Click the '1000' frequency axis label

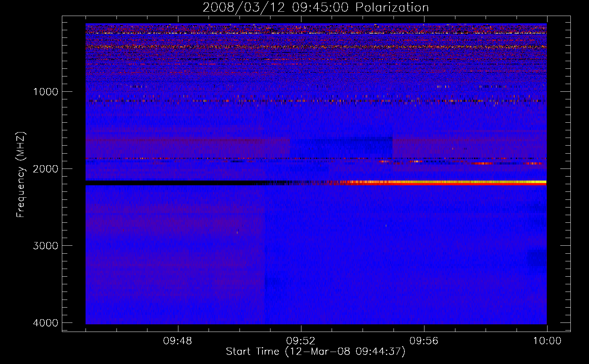pyautogui.click(x=46, y=91)
